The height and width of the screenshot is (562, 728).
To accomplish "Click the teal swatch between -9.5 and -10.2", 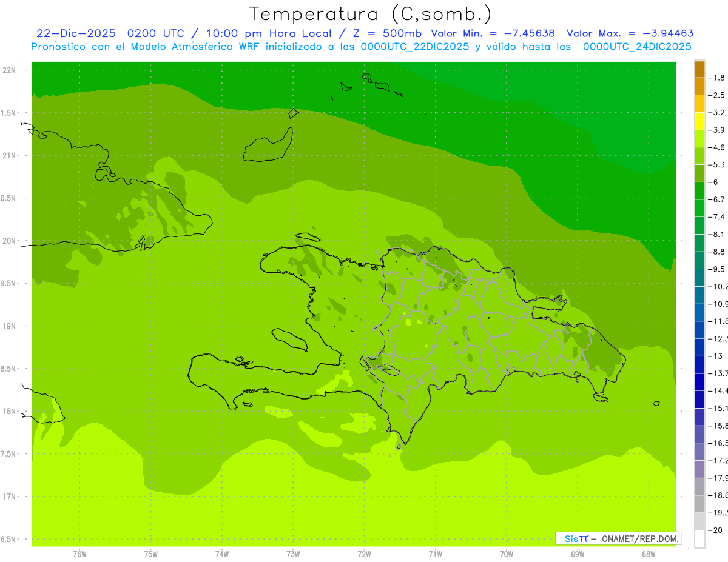I will point(699,278).
